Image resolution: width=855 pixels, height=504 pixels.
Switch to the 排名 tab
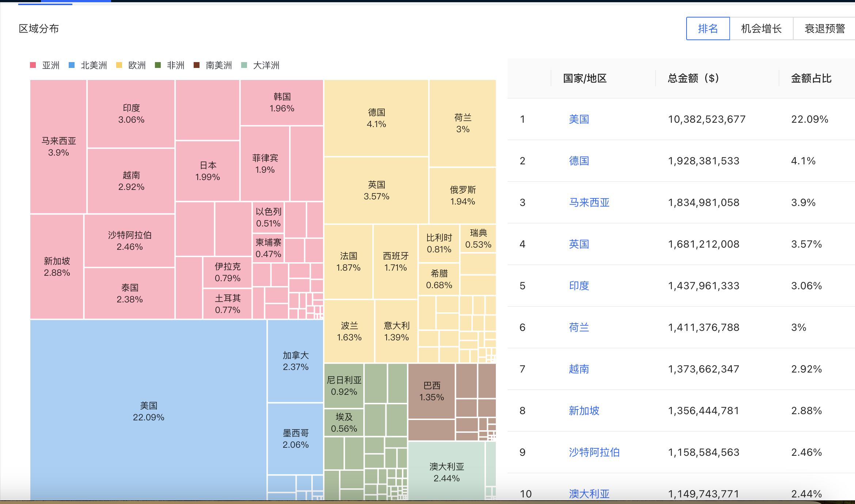coord(708,28)
